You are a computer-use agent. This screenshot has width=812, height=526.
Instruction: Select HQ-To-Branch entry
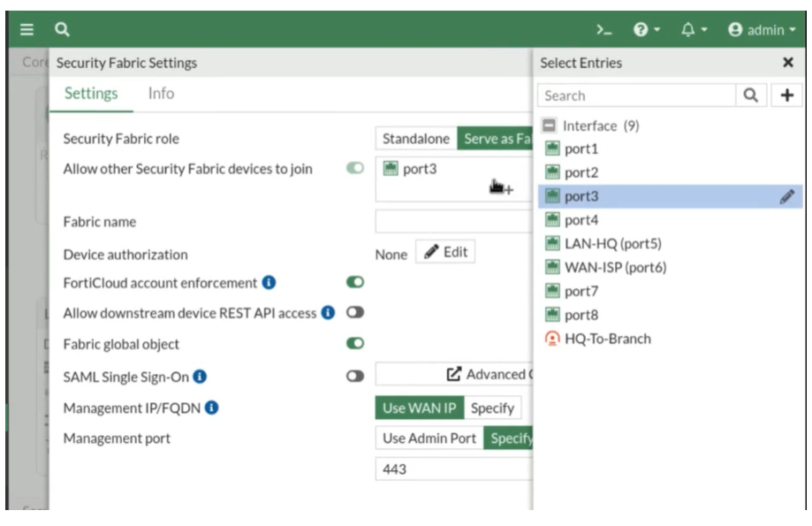[x=607, y=339]
